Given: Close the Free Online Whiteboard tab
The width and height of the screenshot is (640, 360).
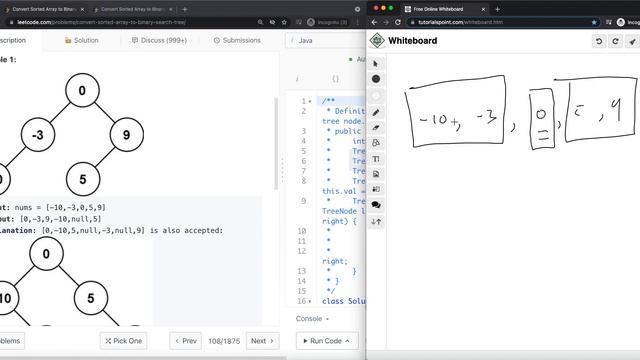Looking at the screenshot, I should pyautogui.click(x=483, y=9).
